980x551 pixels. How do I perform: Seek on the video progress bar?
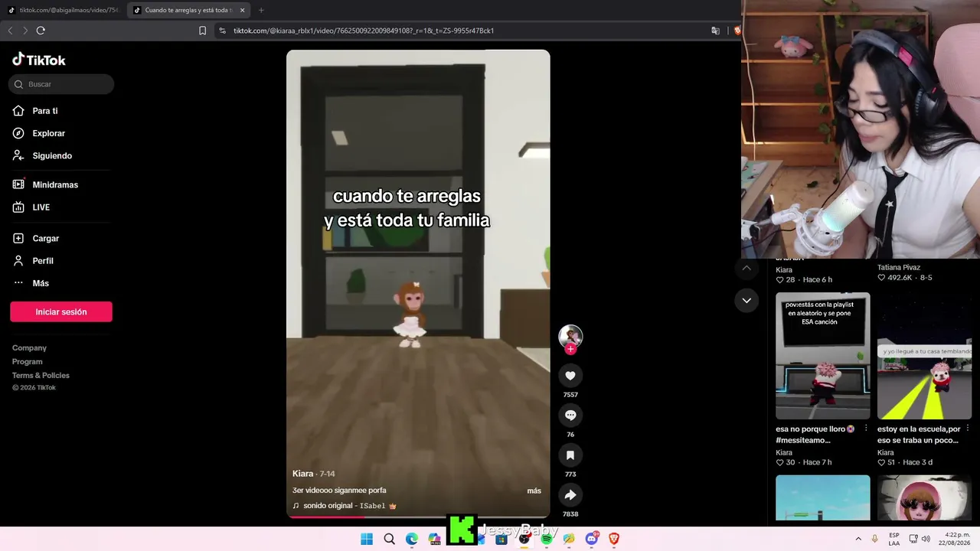pos(418,517)
